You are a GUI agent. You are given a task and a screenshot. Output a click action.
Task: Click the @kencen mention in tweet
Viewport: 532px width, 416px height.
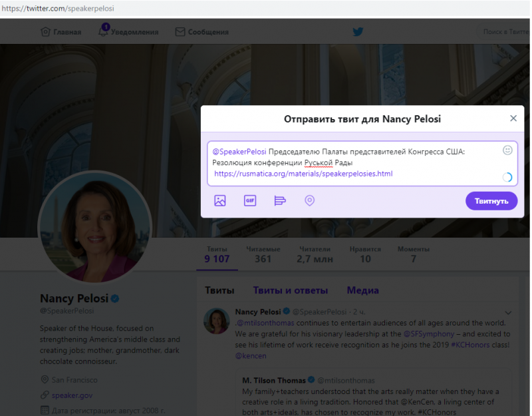pyautogui.click(x=251, y=356)
